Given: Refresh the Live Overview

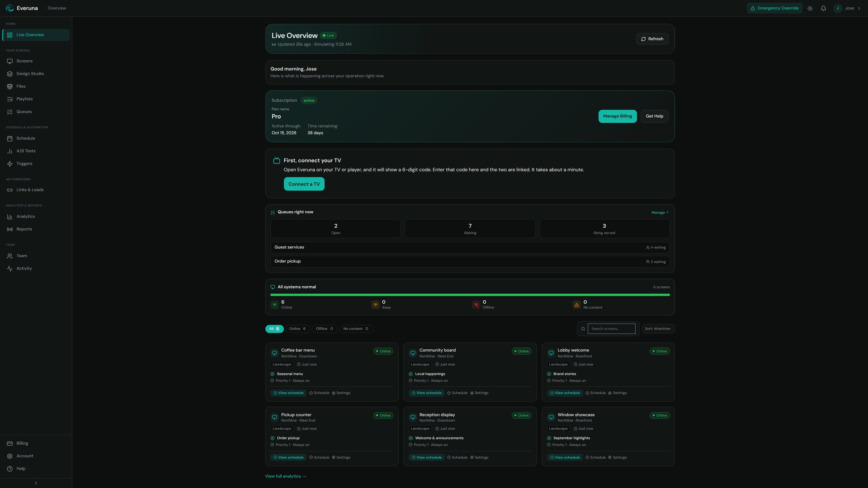Looking at the screenshot, I should pos(652,39).
